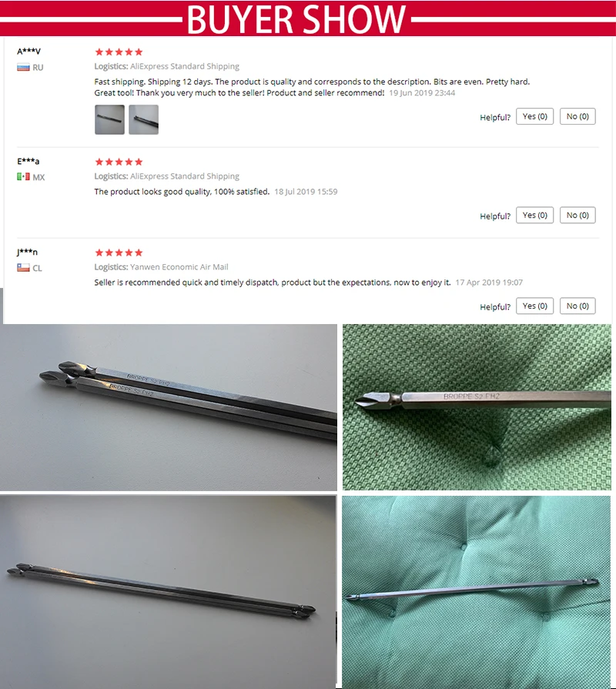This screenshot has width=616, height=689.
Task: Click No helpful on A***V's review
Action: click(577, 116)
